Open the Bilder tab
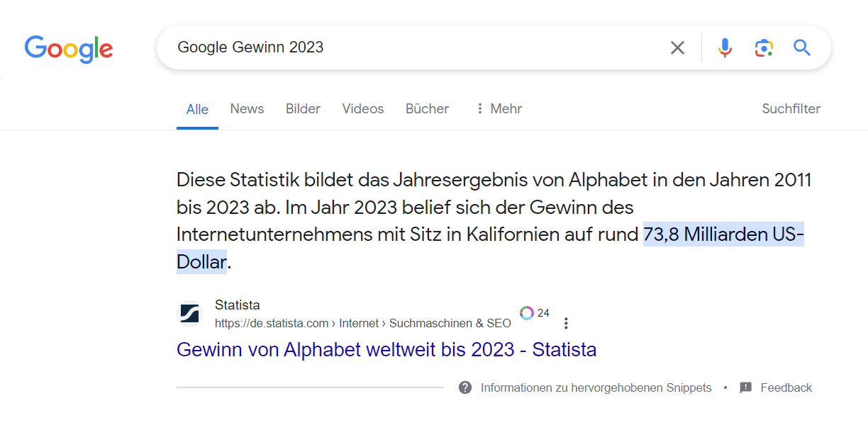 [303, 108]
